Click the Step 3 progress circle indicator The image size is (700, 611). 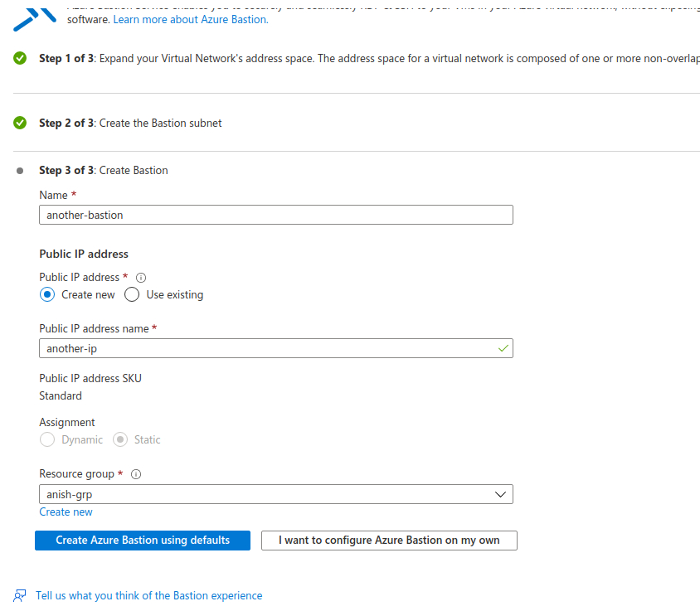click(18, 170)
